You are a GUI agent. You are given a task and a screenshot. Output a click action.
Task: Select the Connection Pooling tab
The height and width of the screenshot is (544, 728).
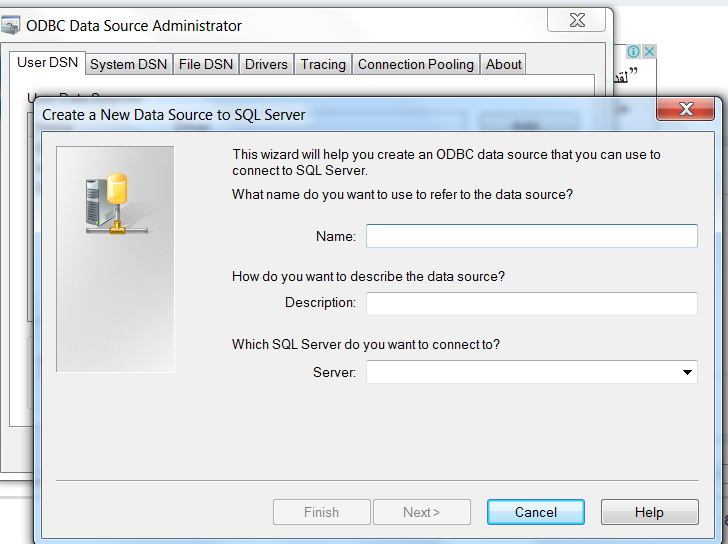tap(416, 64)
